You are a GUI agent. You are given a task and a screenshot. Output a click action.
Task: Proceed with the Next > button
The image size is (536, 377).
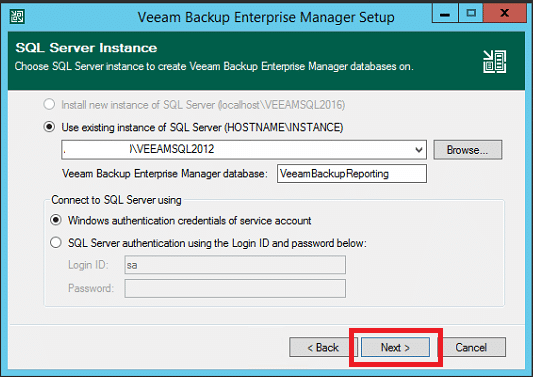point(396,347)
